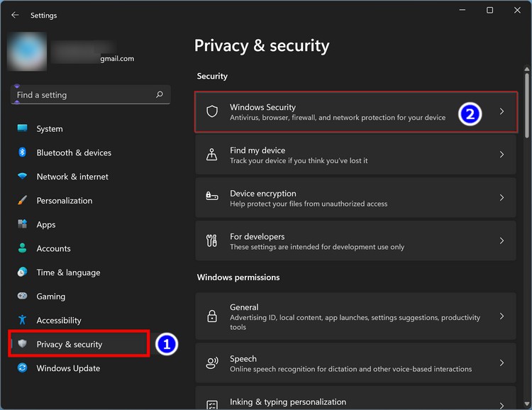Open Personalization settings page

pos(65,201)
